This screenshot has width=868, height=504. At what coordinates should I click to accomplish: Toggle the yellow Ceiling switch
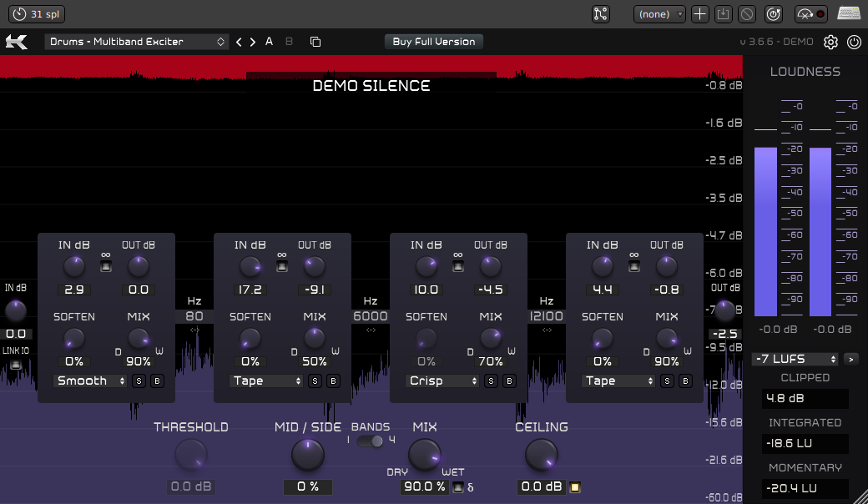pyautogui.click(x=575, y=487)
